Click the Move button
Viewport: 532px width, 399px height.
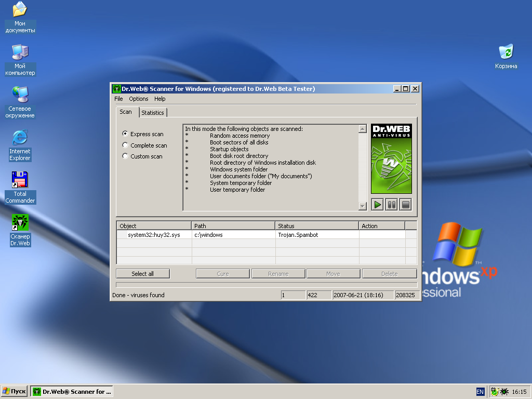(333, 274)
